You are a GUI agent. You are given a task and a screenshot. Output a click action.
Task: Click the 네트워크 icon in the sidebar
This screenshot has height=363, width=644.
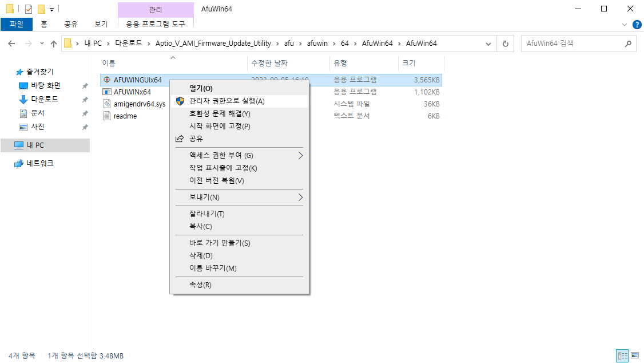pyautogui.click(x=19, y=164)
